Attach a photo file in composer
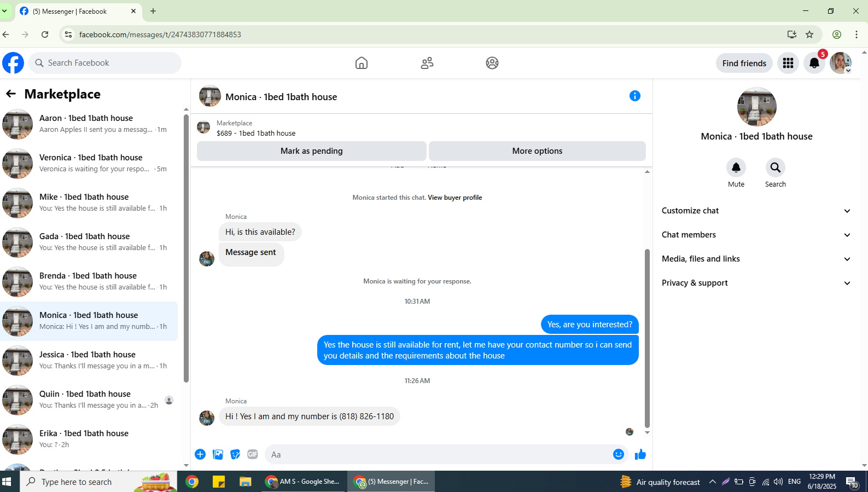This screenshot has height=492, width=868. coord(218,454)
